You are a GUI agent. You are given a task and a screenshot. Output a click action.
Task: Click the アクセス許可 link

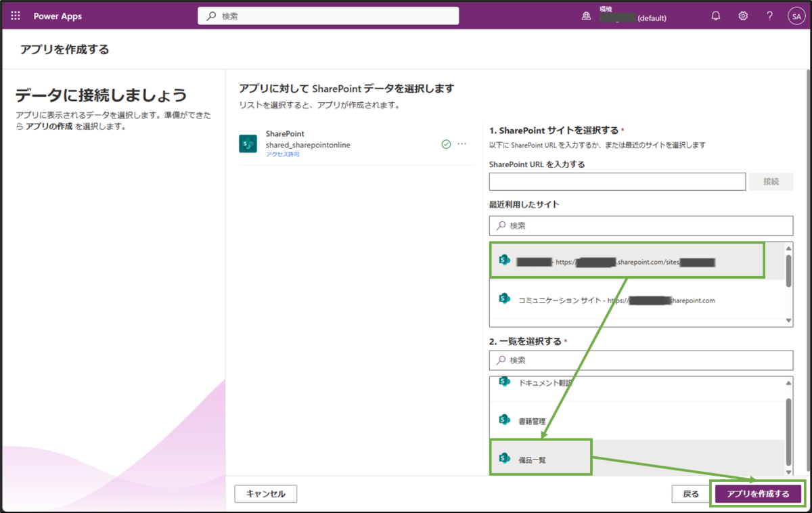[x=283, y=155]
